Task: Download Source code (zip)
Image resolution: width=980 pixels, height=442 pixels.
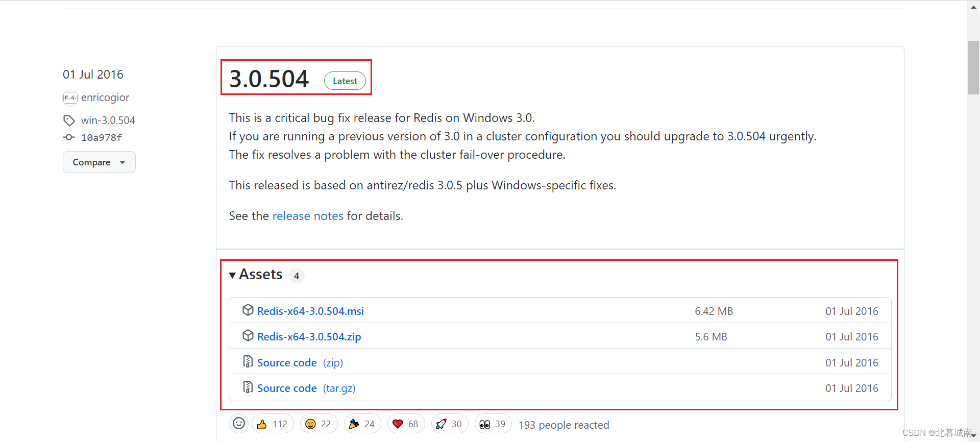Action: [x=300, y=362]
